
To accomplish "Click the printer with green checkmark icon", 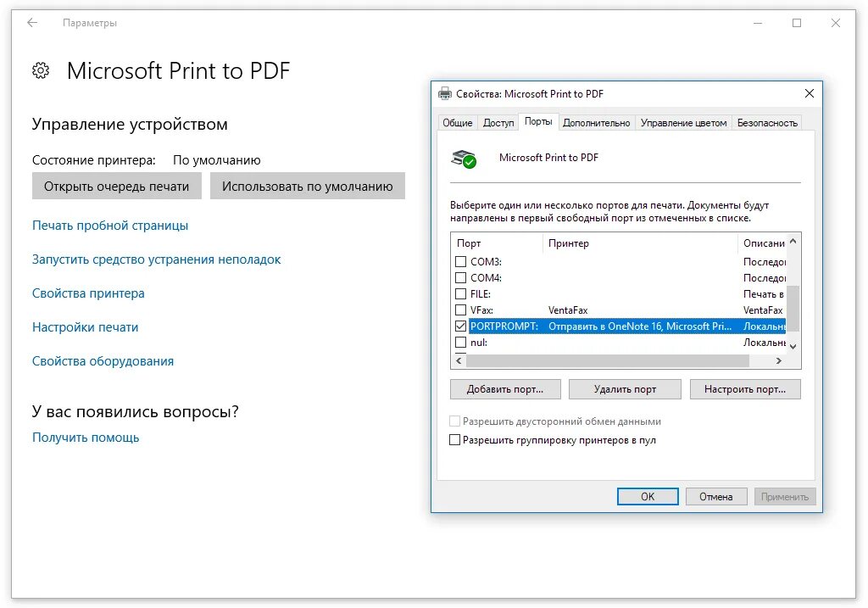I will (464, 159).
